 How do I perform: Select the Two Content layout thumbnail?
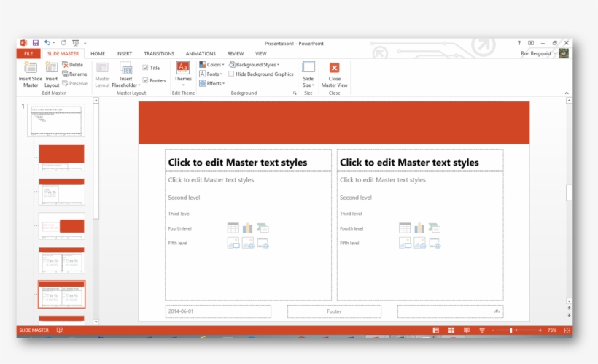click(61, 260)
